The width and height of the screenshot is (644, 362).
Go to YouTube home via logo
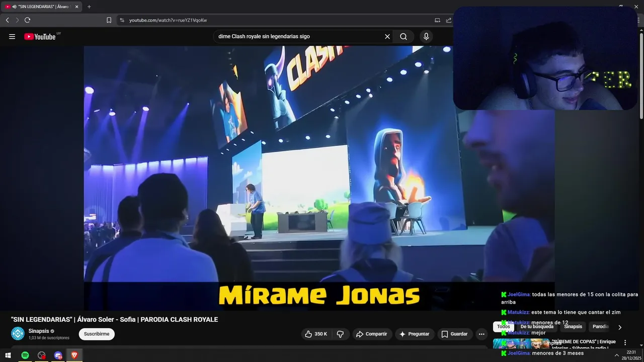coord(40,36)
